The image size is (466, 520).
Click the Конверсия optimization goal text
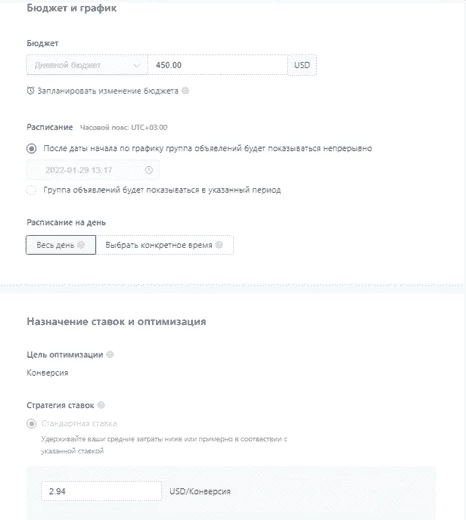click(47, 373)
